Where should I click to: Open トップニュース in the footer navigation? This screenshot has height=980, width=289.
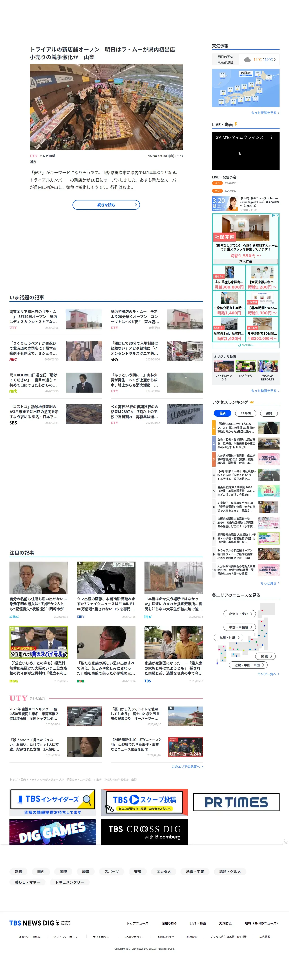point(138,923)
